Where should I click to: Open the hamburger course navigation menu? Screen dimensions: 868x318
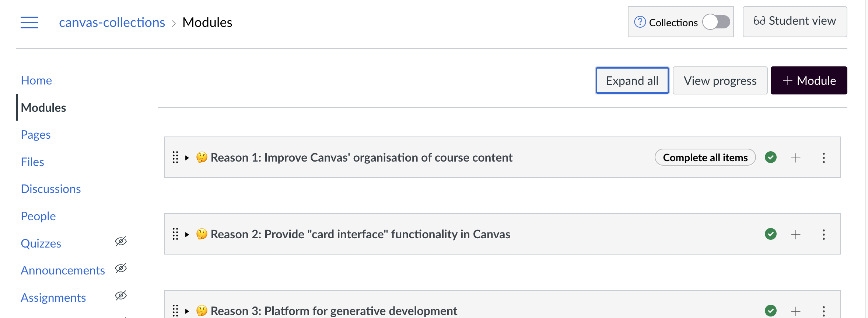29,23
